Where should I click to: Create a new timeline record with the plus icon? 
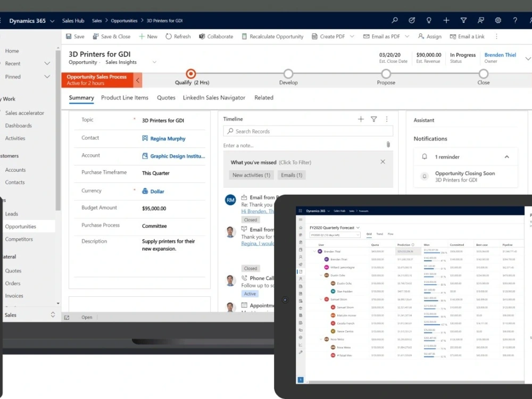(361, 119)
